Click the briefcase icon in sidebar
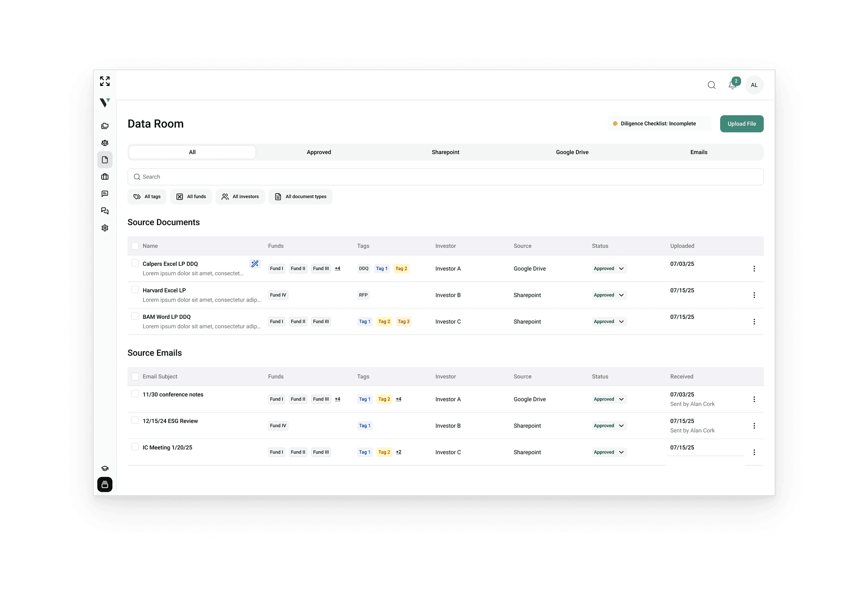868x590 pixels. click(x=105, y=177)
